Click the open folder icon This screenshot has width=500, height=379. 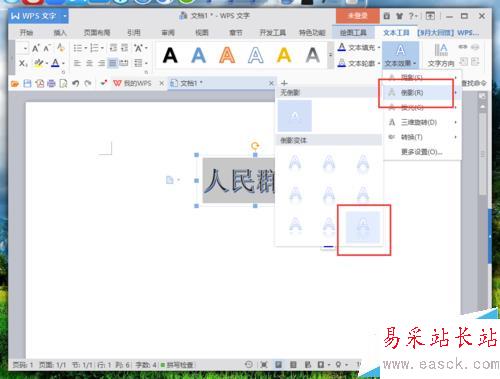pyautogui.click(x=15, y=84)
